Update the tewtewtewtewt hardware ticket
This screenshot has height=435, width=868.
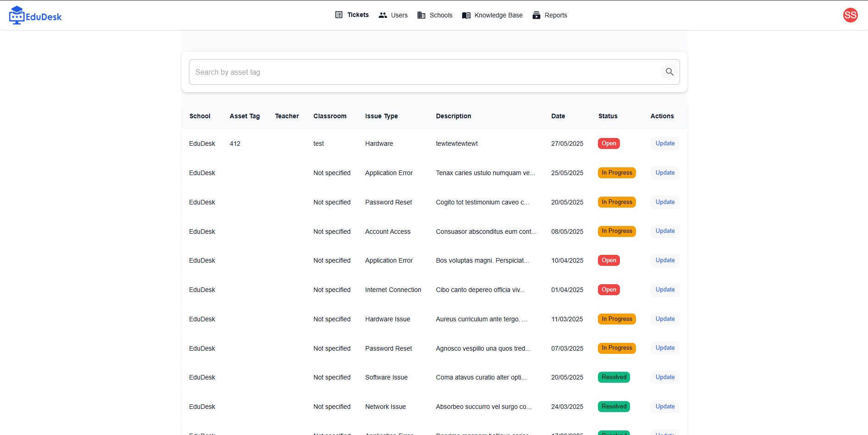pos(665,143)
